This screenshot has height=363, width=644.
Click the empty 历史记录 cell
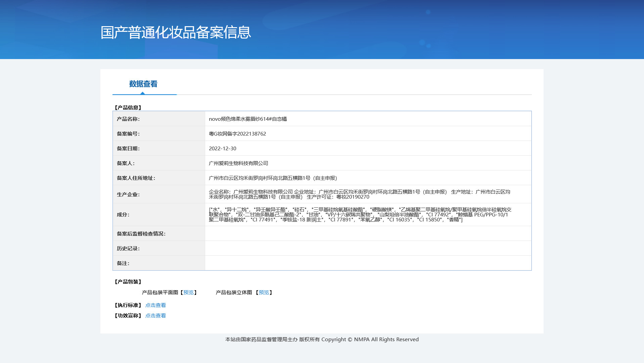[x=368, y=248]
